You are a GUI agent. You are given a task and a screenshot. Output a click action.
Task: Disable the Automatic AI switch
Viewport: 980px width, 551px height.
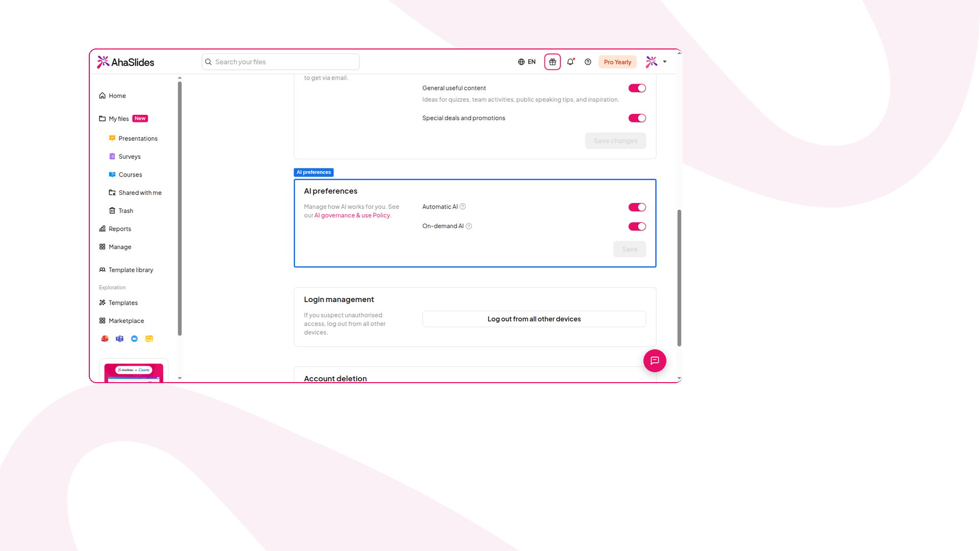point(637,207)
